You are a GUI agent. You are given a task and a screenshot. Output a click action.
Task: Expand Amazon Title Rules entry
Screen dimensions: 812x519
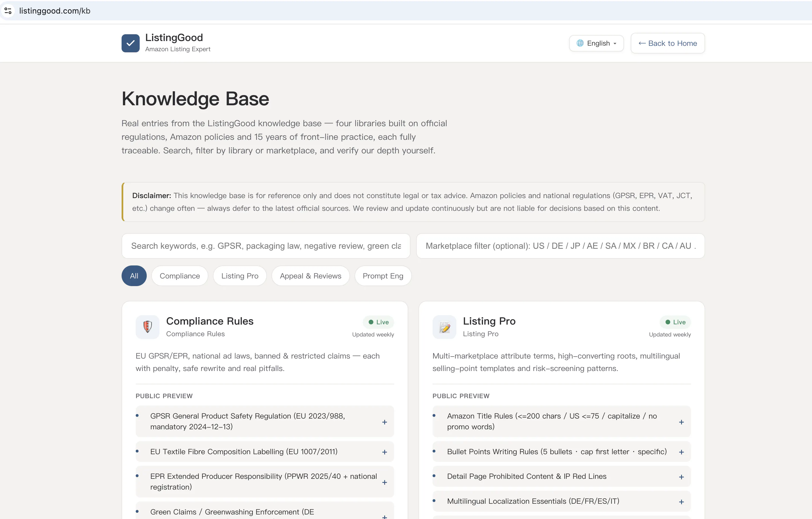[562, 421]
